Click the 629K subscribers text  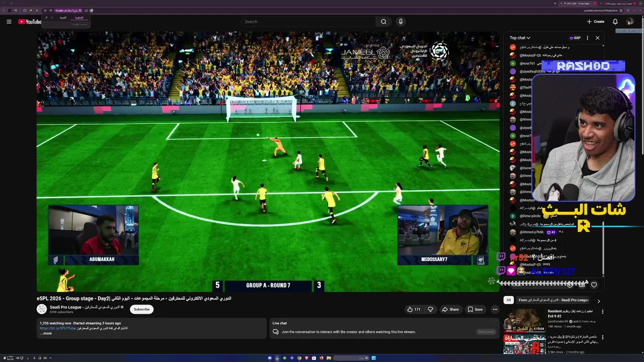61,312
